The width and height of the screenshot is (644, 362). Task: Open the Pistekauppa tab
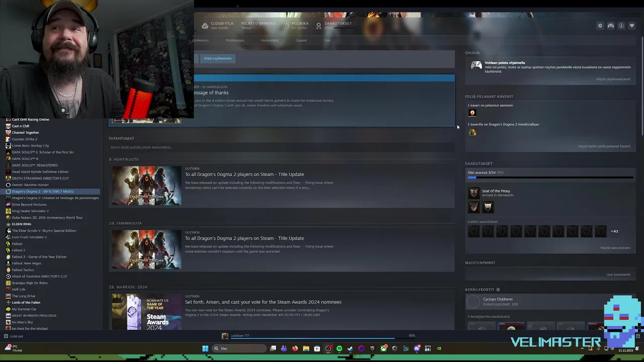pyautogui.click(x=234, y=40)
